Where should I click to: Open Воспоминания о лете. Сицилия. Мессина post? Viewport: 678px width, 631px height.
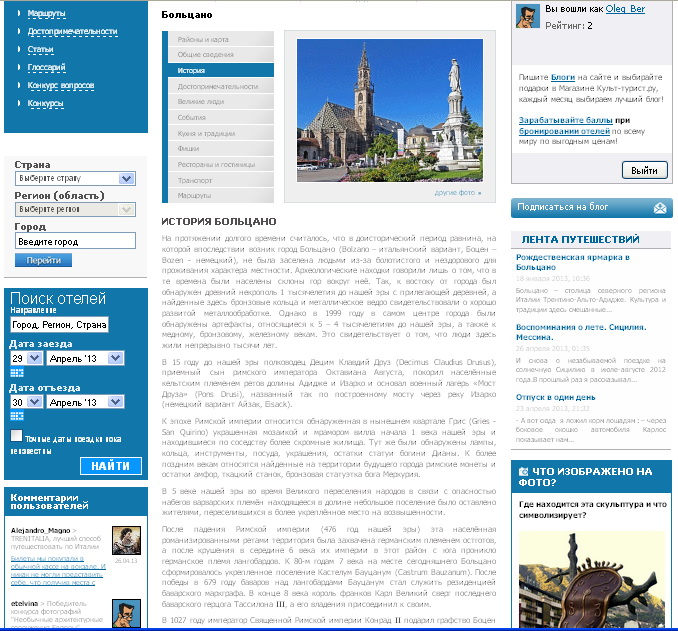coord(581,332)
